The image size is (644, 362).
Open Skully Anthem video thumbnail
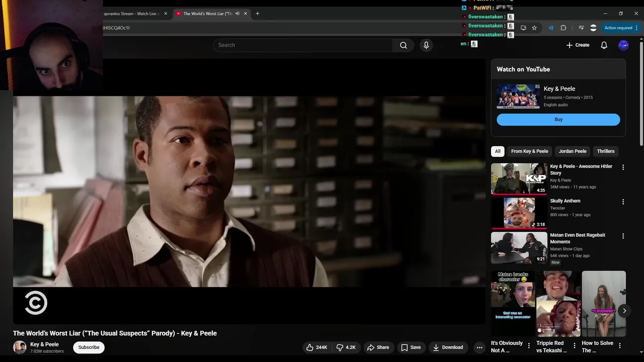[x=519, y=213]
